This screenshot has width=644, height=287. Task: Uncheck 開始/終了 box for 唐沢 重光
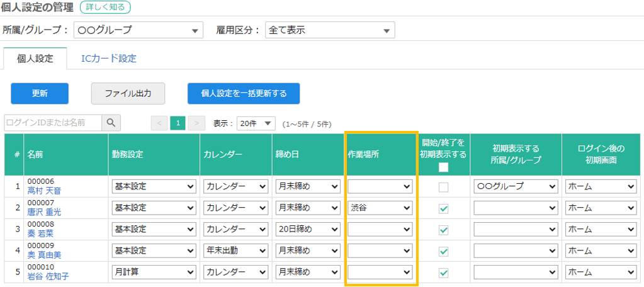444,208
